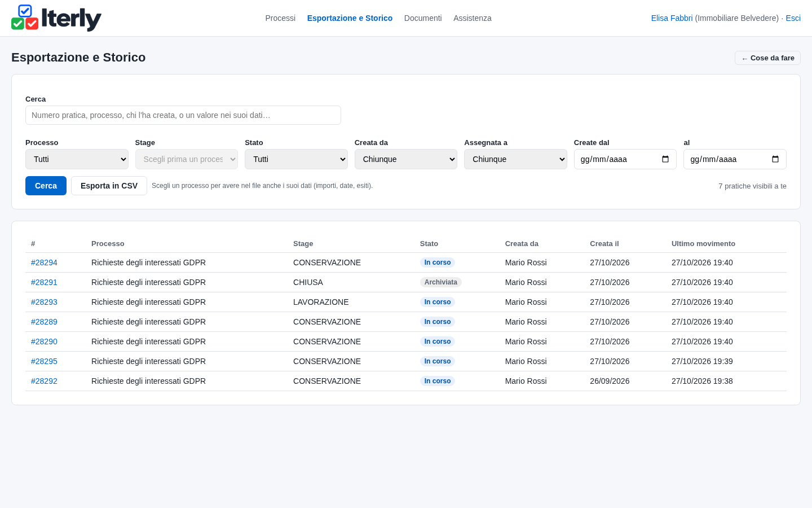Click In corso badge in row #28293
812x508 pixels.
pyautogui.click(x=438, y=302)
